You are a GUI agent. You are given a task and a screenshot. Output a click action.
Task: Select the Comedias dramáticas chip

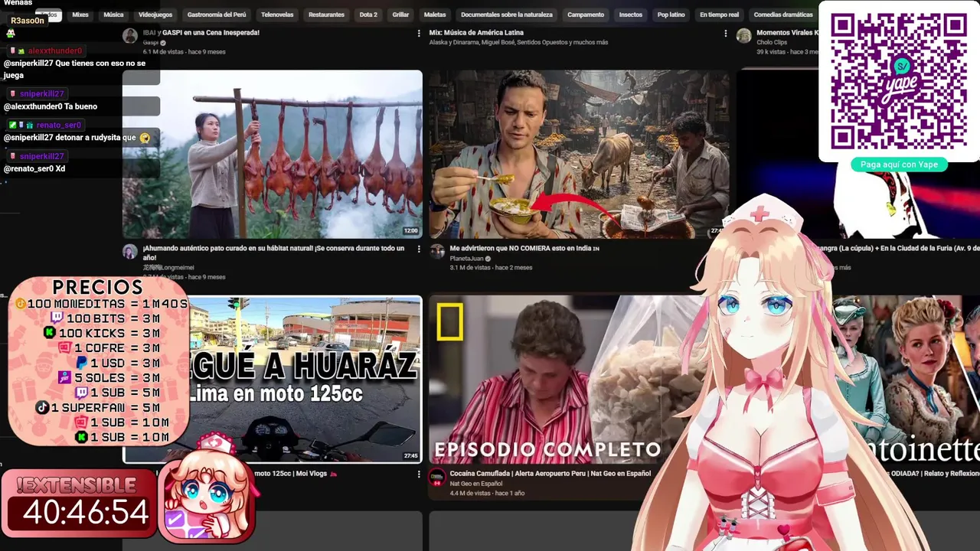point(782,15)
